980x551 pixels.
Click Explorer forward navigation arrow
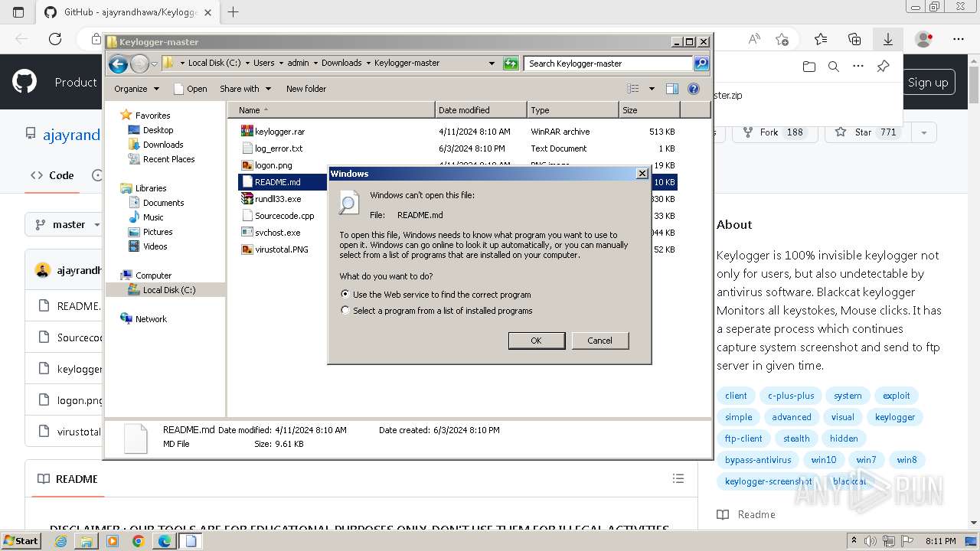coord(139,64)
